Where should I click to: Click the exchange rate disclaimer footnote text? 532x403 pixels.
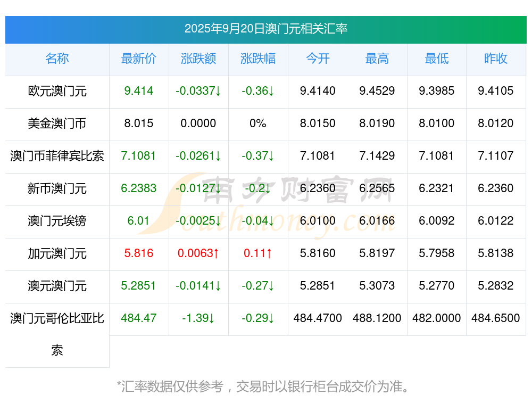tap(264, 386)
